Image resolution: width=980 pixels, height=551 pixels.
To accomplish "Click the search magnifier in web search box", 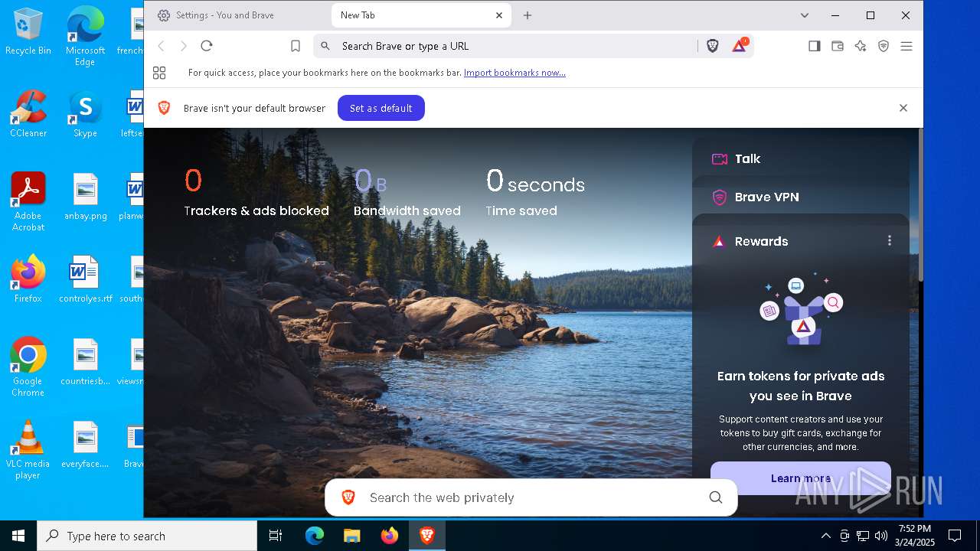I will click(x=716, y=497).
